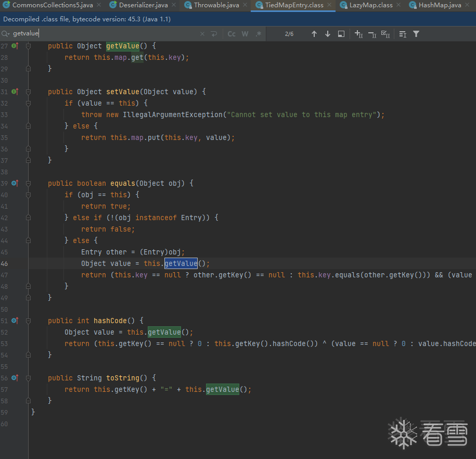
Task: Go to previous occurrence arrow
Action: tap(314, 34)
